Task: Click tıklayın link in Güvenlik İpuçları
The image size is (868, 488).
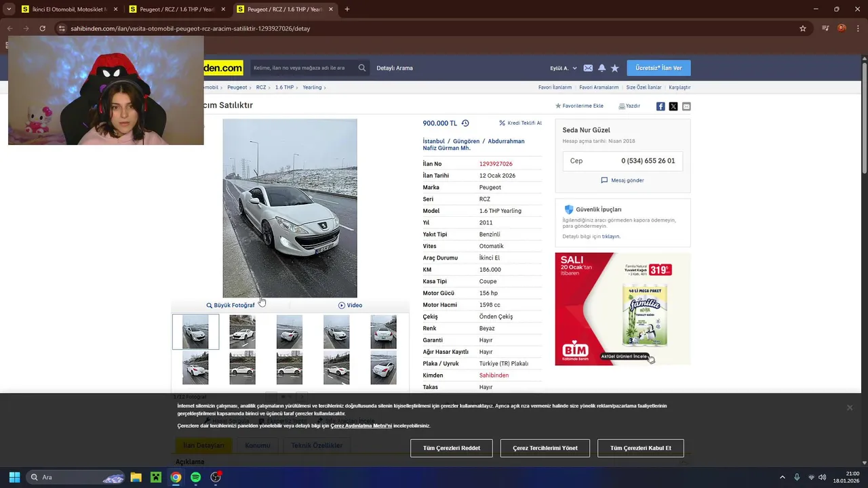Action: pos(610,237)
